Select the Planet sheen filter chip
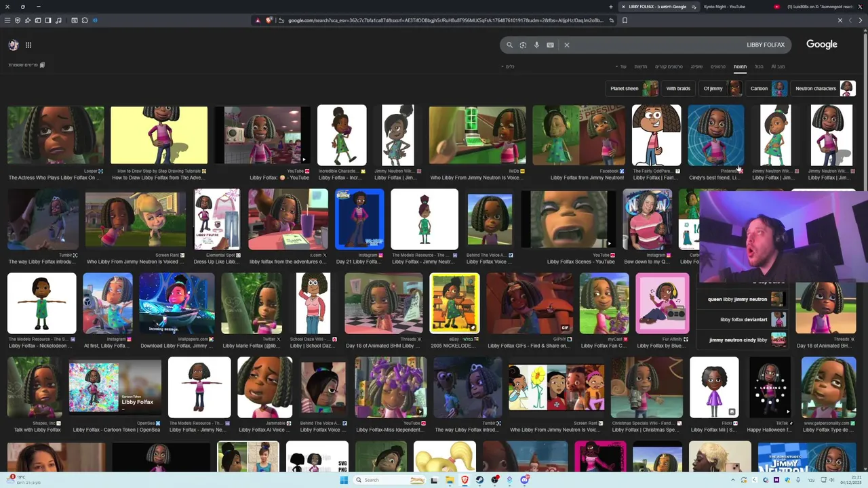The image size is (868, 488). pyautogui.click(x=633, y=88)
